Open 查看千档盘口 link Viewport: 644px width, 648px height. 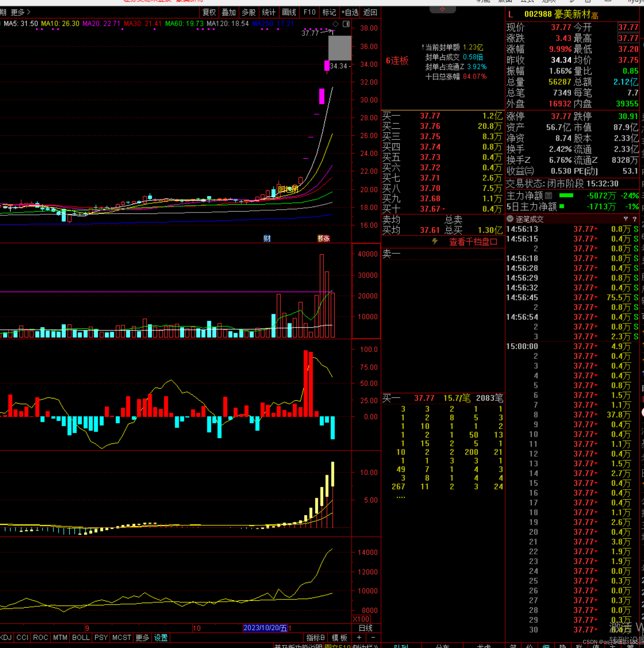(473, 241)
